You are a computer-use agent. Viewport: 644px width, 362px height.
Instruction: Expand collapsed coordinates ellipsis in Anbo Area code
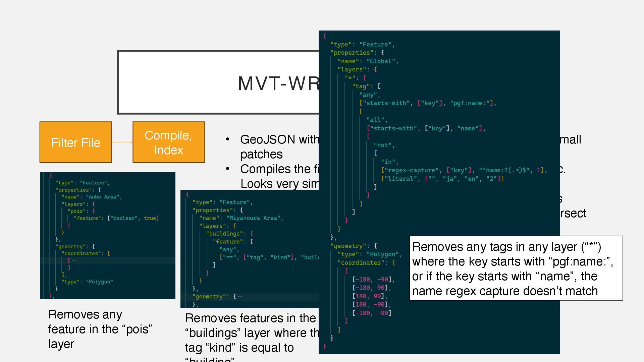pyautogui.click(x=74, y=260)
